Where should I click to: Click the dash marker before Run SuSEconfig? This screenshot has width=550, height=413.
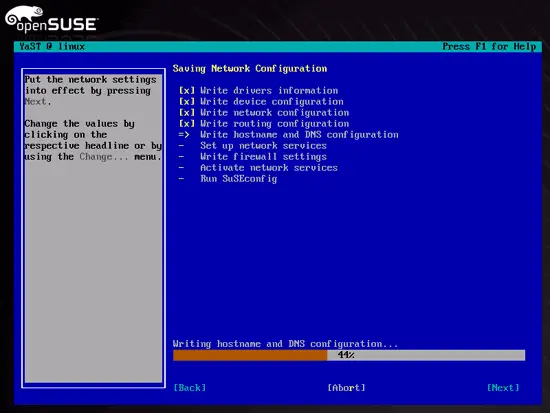(x=181, y=179)
